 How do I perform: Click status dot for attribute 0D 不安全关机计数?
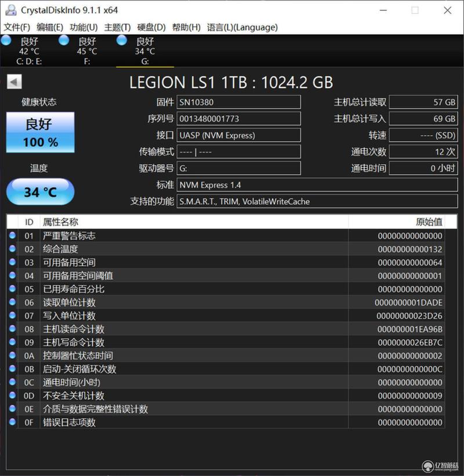click(12, 395)
